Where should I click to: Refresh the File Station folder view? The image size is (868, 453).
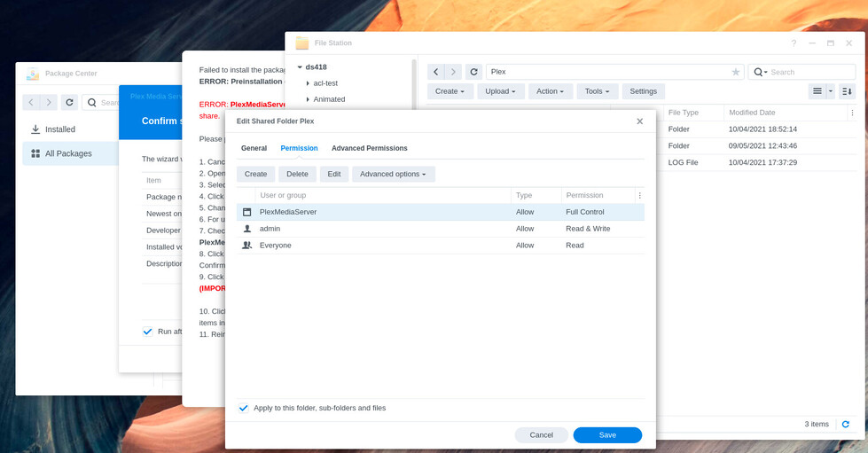click(473, 72)
